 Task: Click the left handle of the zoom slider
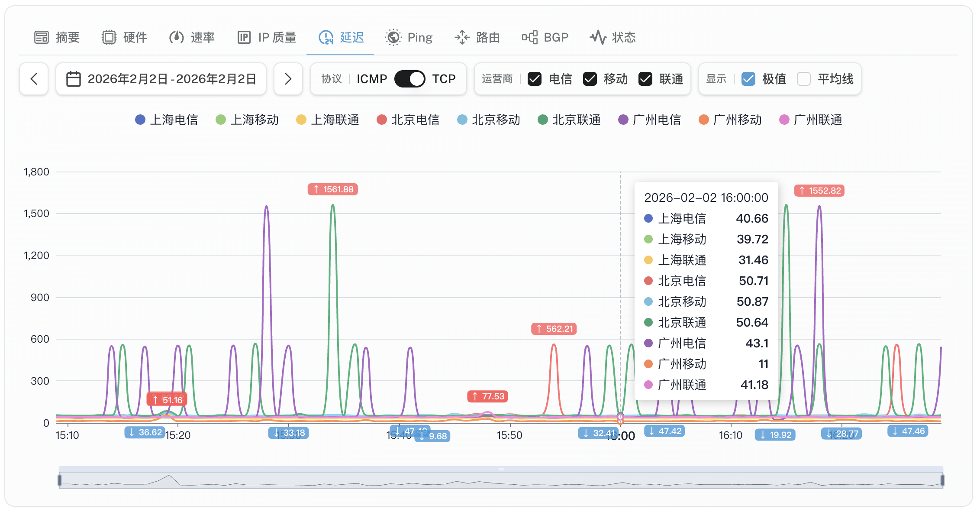tap(60, 480)
